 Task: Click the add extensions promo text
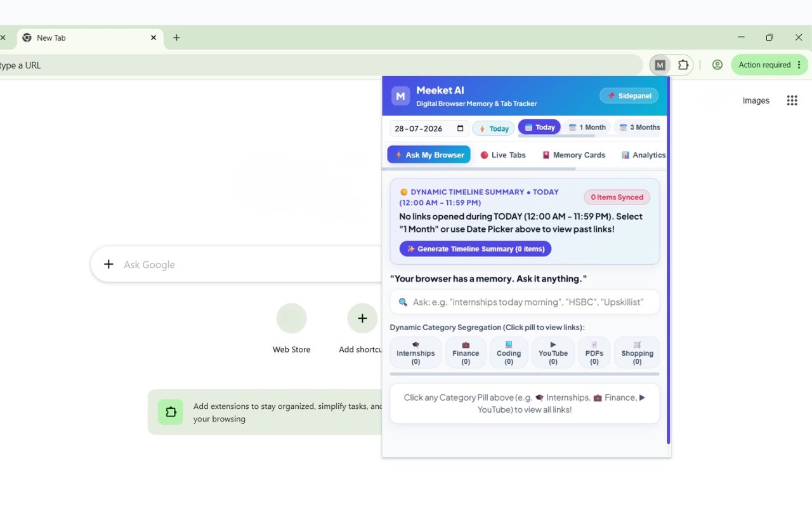pyautogui.click(x=288, y=413)
